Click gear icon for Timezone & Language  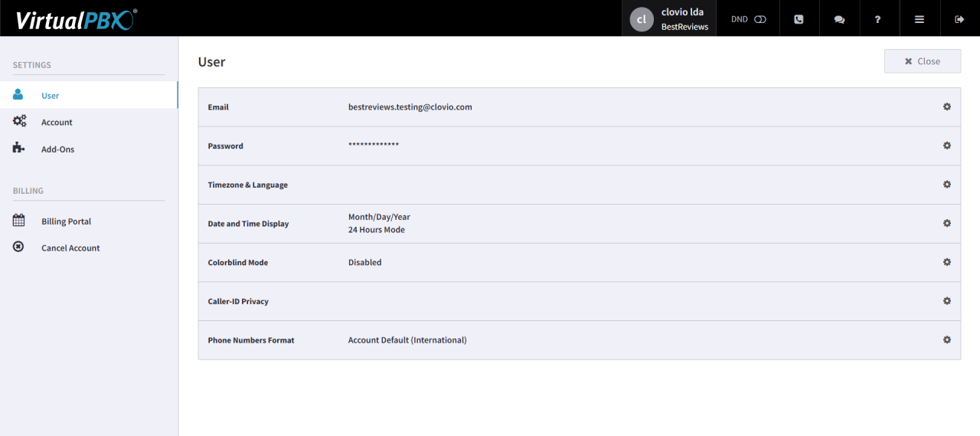tap(947, 185)
